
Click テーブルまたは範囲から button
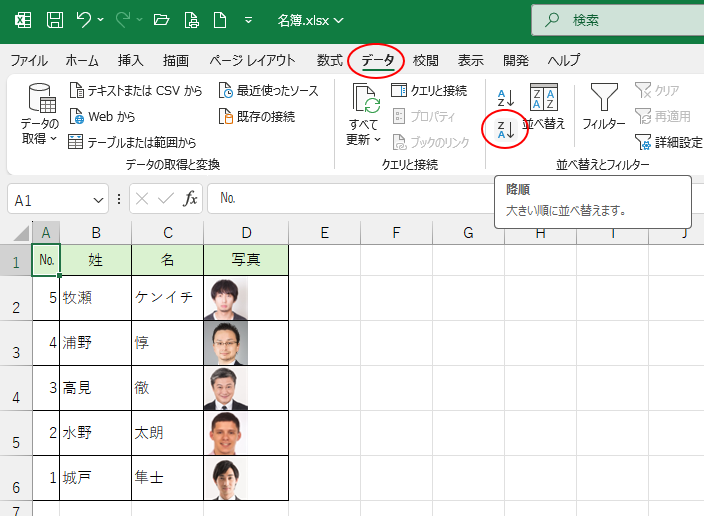click(x=132, y=142)
